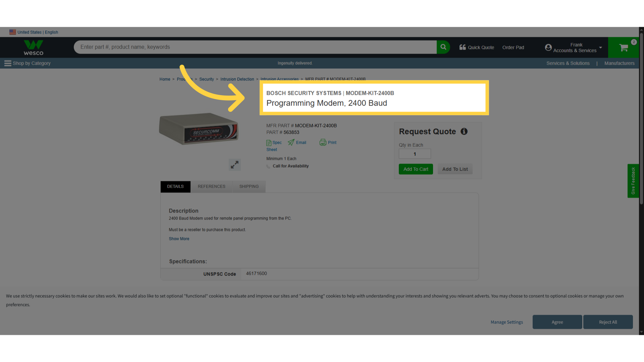Image resolution: width=644 pixels, height=362 pixels.
Task: Expand the product image fullscreen icon
Action: click(235, 165)
